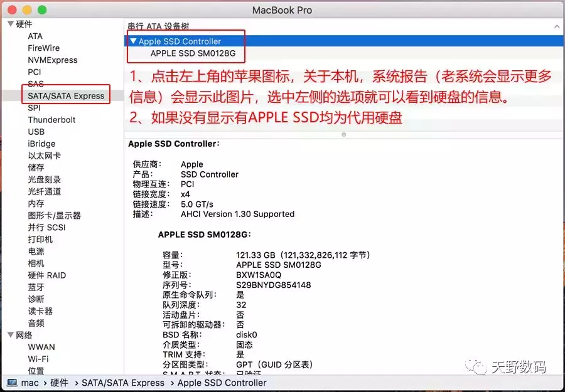Open 蓝牙 in the sidebar
The width and height of the screenshot is (565, 392).
(x=36, y=287)
